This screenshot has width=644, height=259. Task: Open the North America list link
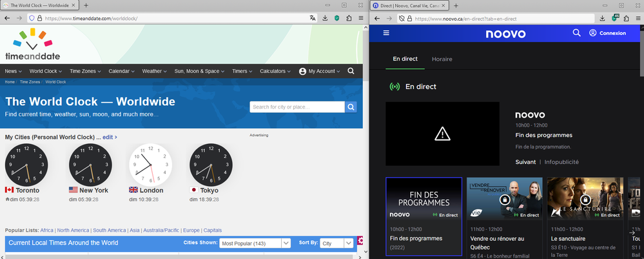coord(73,230)
